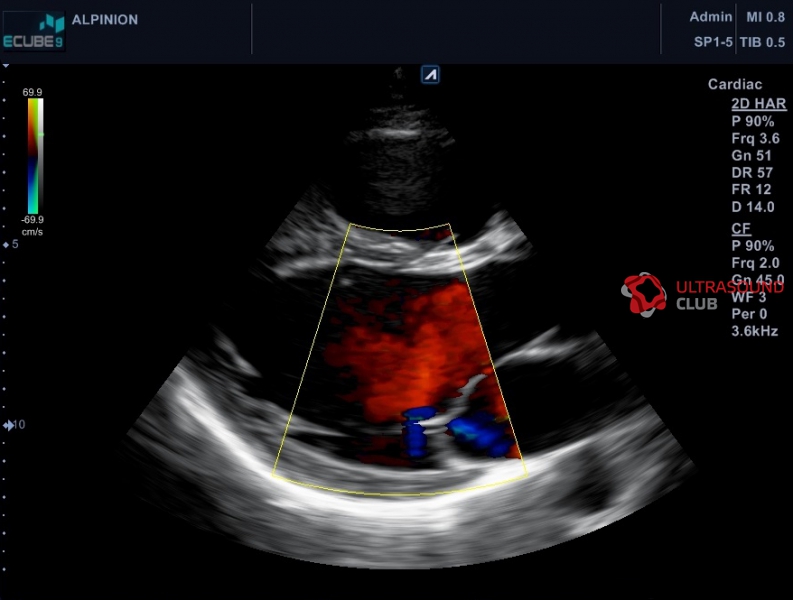The width and height of the screenshot is (793, 600).
Task: Click the 10 cm depth marker
Action: point(14,425)
